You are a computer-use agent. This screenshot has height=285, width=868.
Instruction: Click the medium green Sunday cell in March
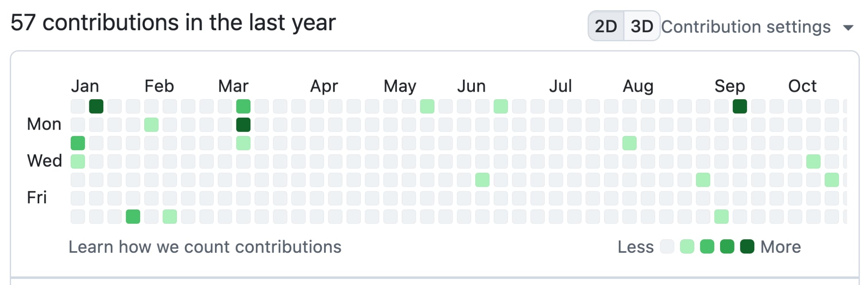[x=243, y=106]
